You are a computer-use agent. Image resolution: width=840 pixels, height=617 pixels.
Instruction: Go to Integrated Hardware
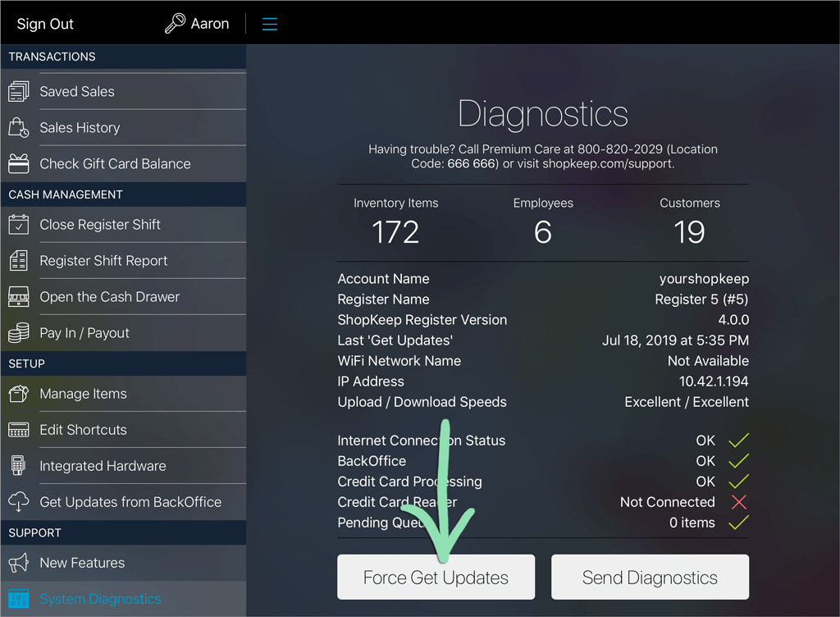pos(124,465)
